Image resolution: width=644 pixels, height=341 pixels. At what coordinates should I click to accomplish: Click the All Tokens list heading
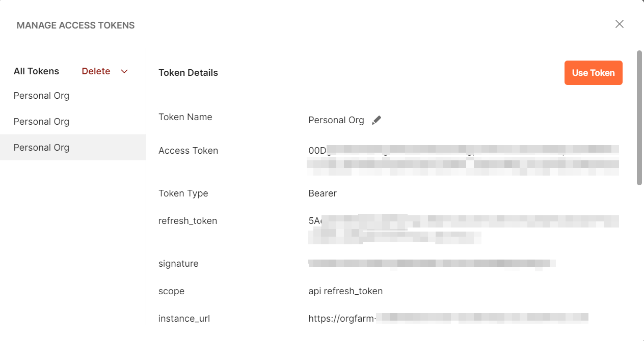36,71
